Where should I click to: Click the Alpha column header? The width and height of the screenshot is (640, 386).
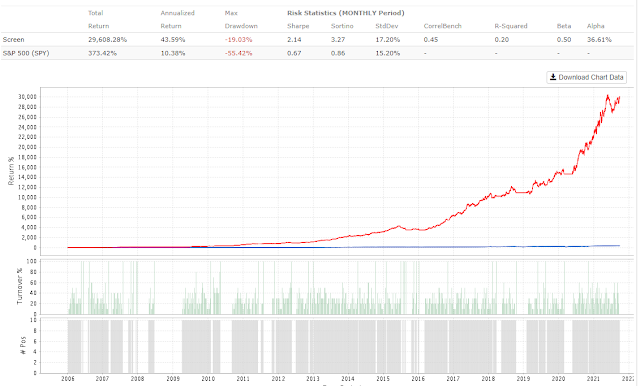(x=596, y=26)
